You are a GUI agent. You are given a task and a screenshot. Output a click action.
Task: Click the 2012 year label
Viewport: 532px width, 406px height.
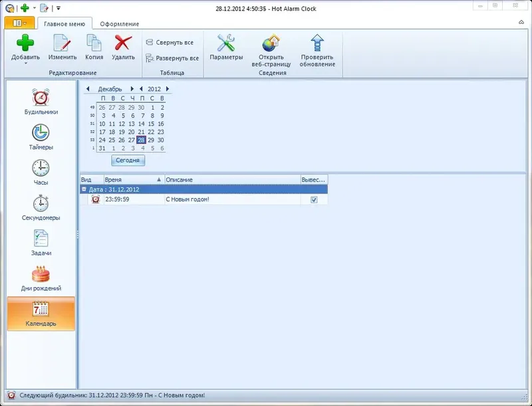(x=154, y=89)
